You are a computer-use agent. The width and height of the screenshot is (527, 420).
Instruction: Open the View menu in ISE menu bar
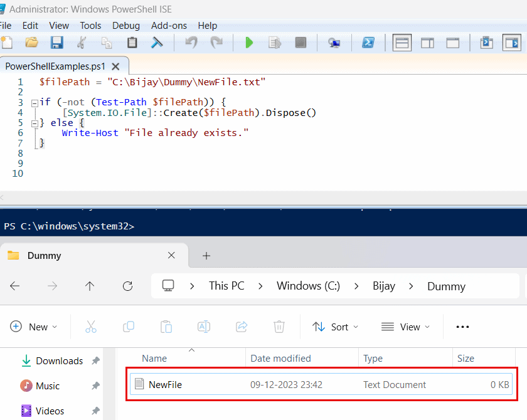tap(59, 26)
